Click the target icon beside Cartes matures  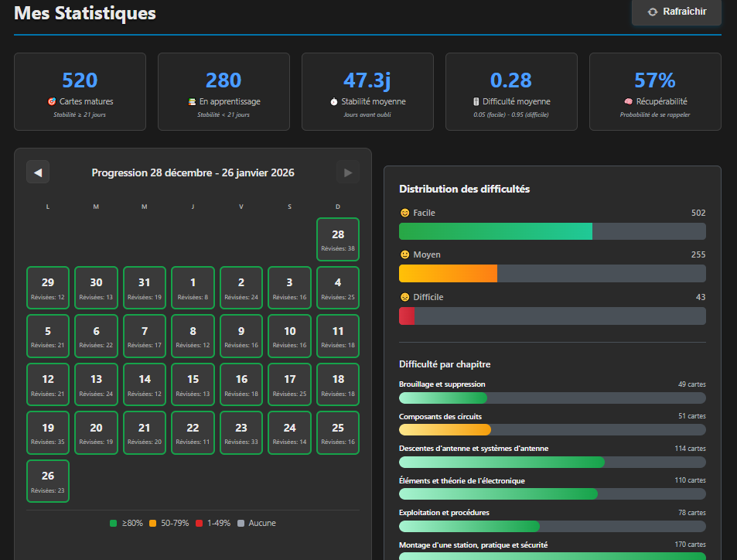point(52,101)
